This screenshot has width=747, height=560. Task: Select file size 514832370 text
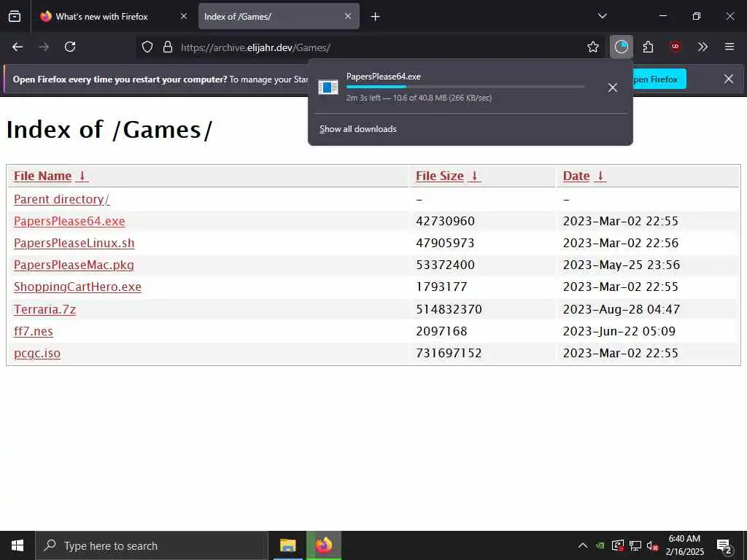[x=449, y=309]
